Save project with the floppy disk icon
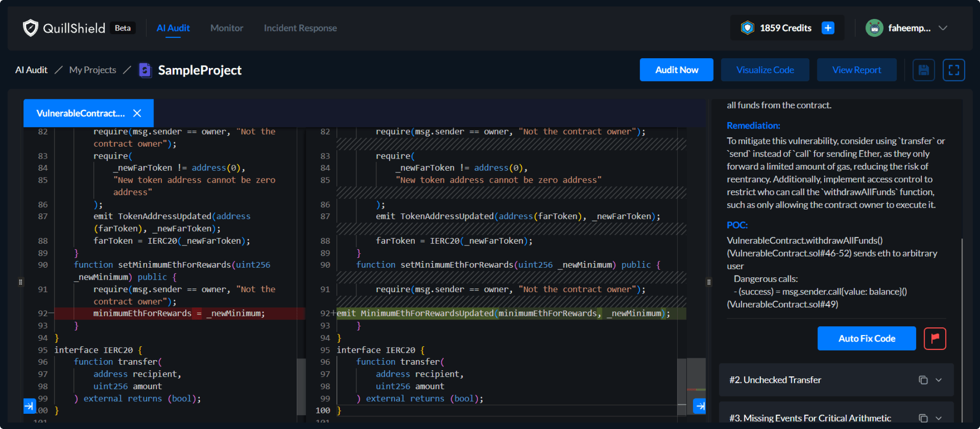This screenshot has height=429, width=980. (924, 70)
